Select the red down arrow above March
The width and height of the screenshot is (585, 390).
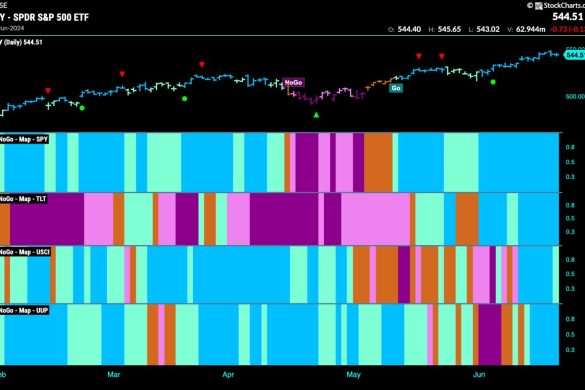click(x=122, y=74)
